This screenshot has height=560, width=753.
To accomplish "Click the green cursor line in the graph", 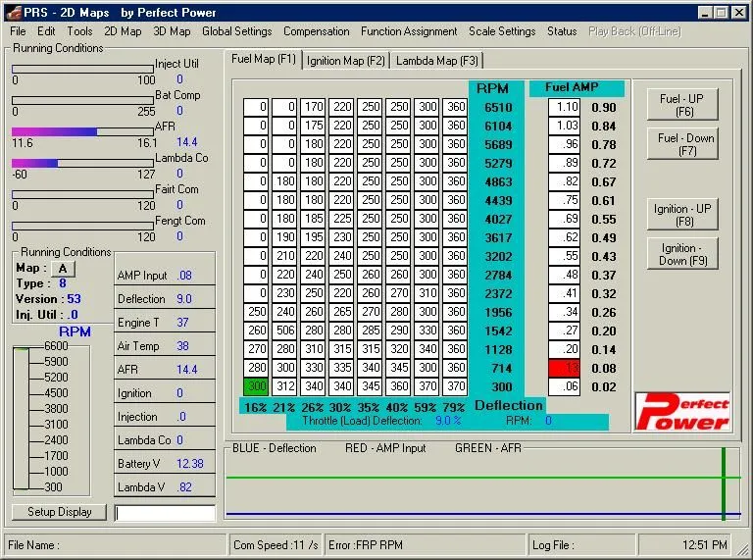I will (724, 484).
